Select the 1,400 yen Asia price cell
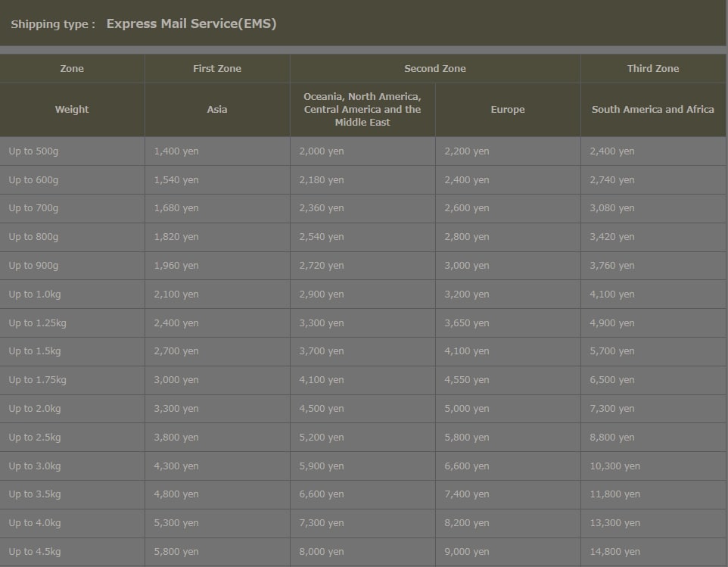This screenshot has width=728, height=567. [x=176, y=151]
